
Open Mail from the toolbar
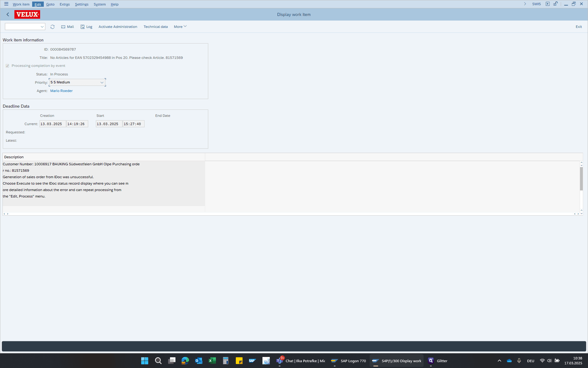[x=68, y=27]
